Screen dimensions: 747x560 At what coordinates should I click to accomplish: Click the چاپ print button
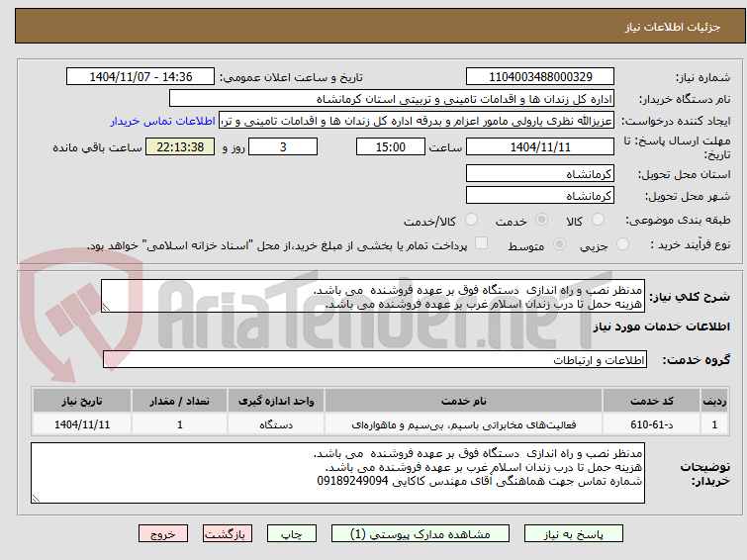pos(292,534)
